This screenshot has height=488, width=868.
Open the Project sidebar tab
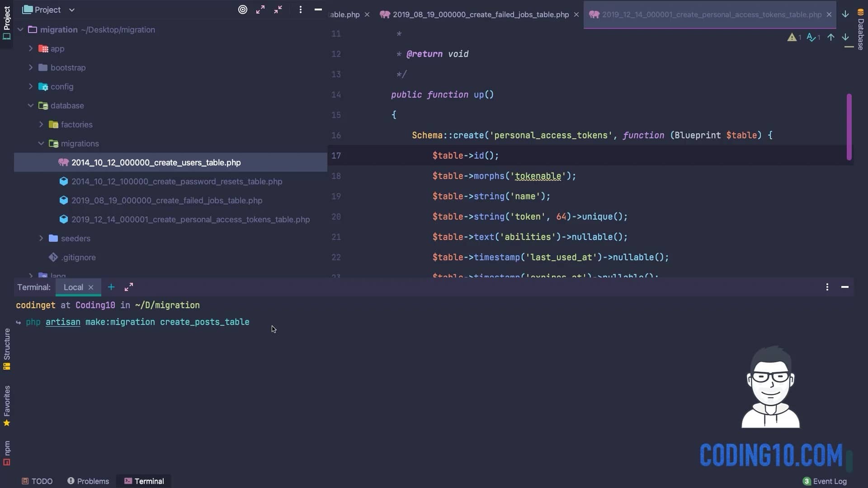(6, 23)
